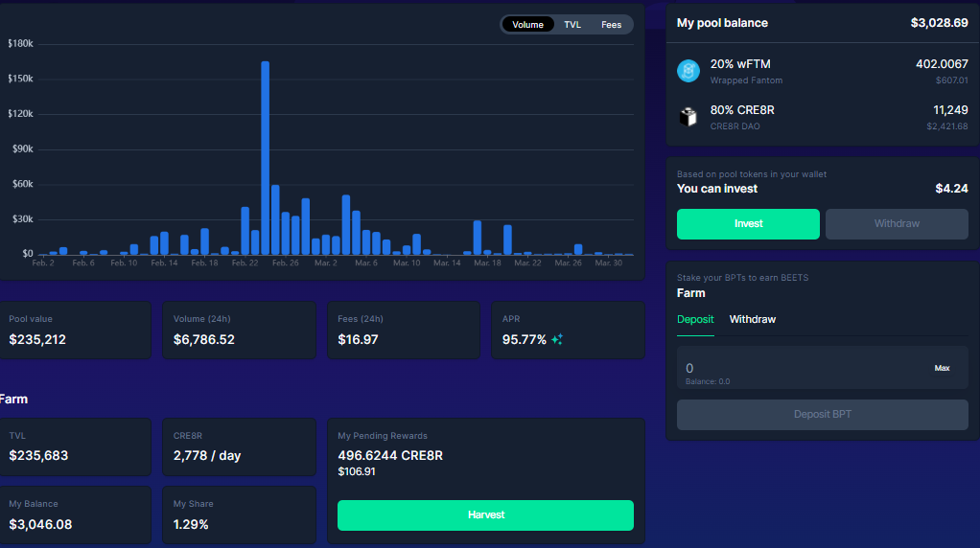The image size is (980, 548).
Task: Switch chart to TVL view
Action: pyautogui.click(x=572, y=25)
